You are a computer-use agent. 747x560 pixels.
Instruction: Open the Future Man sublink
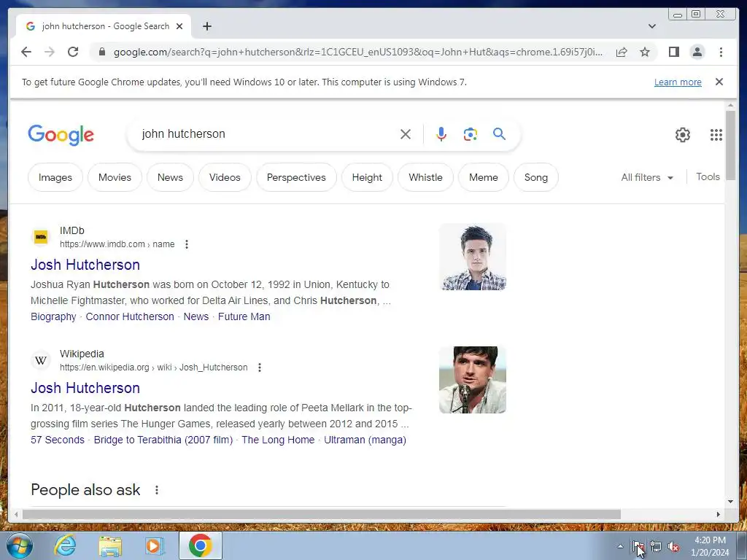pos(244,316)
